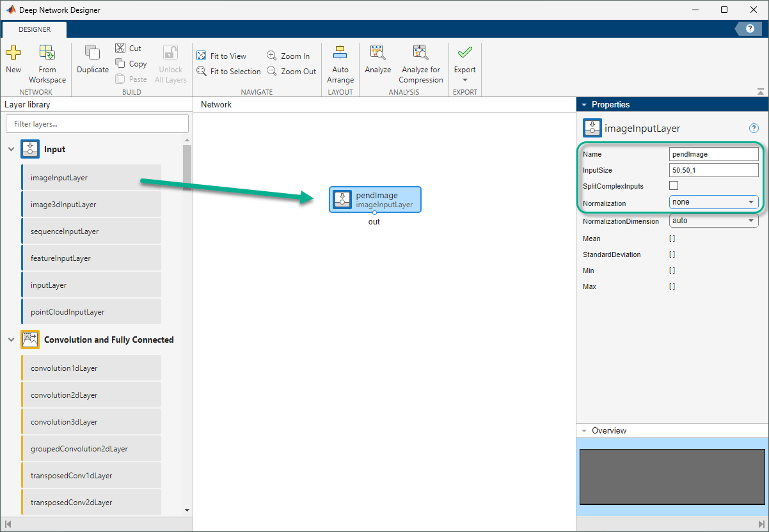Click the Input category icon
769x532 pixels.
(x=30, y=149)
